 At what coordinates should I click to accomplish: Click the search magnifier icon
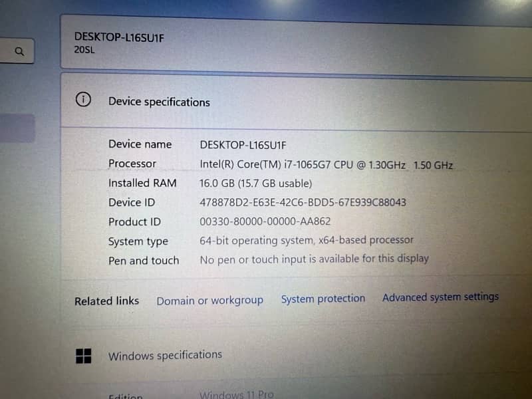[x=20, y=52]
